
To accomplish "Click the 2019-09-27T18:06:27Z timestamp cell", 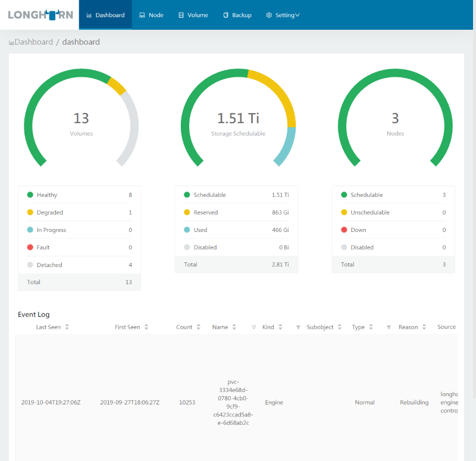I will pyautogui.click(x=130, y=403).
